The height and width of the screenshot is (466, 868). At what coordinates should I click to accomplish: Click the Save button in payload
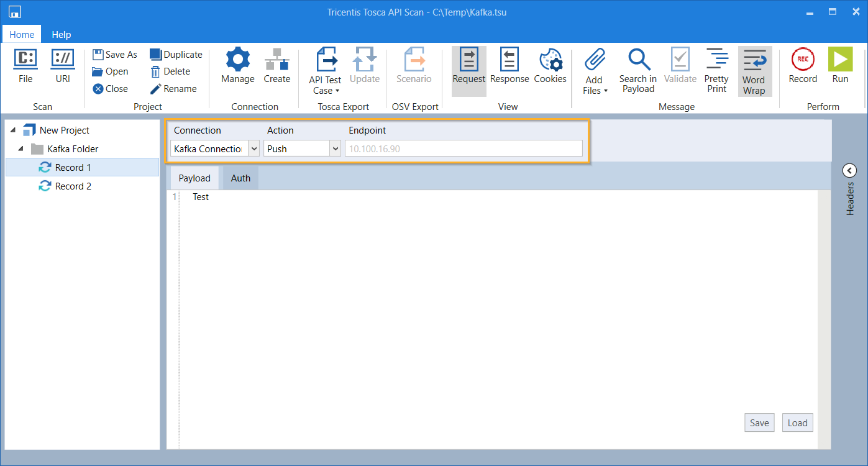[x=759, y=423]
